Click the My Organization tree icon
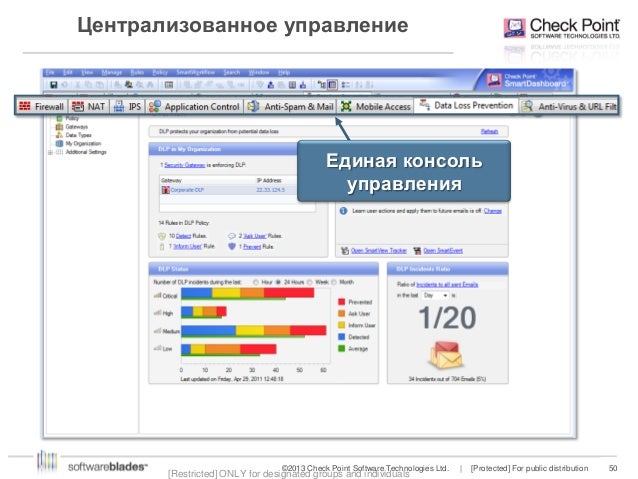This screenshot has height=479, width=638. 59,144
